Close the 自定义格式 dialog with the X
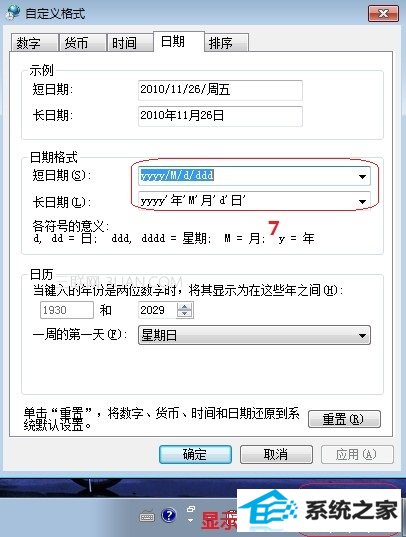This screenshot has width=406, height=537. (x=383, y=14)
